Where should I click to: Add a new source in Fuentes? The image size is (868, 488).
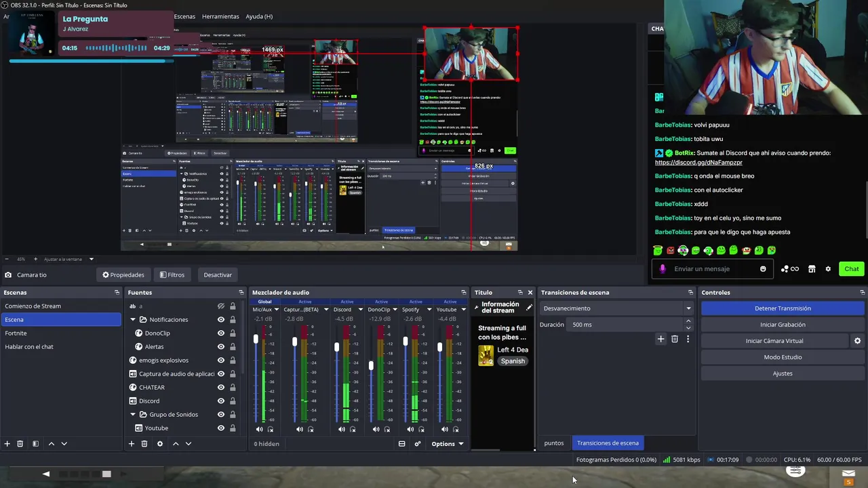tap(132, 443)
